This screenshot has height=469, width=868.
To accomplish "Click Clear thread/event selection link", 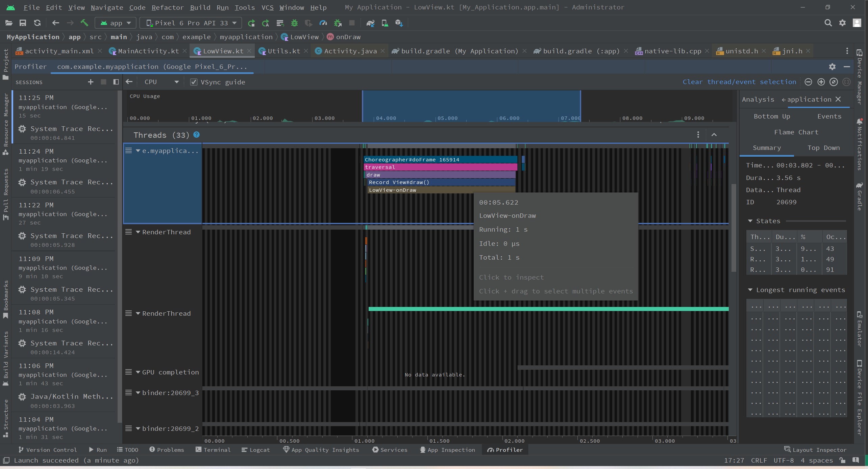I will [739, 82].
